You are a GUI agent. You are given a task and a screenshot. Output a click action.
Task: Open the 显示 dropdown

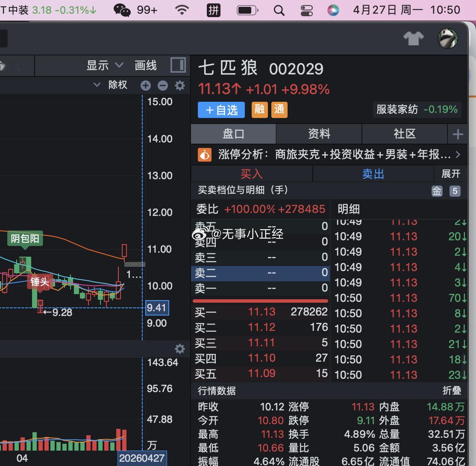click(x=105, y=65)
